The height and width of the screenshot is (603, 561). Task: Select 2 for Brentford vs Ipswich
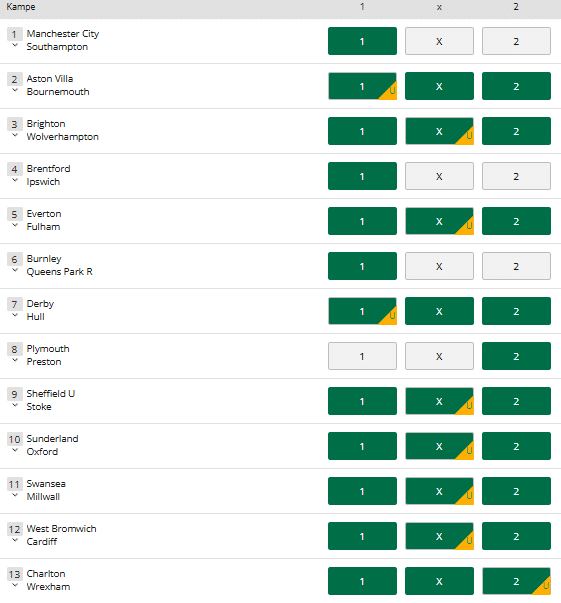(516, 176)
